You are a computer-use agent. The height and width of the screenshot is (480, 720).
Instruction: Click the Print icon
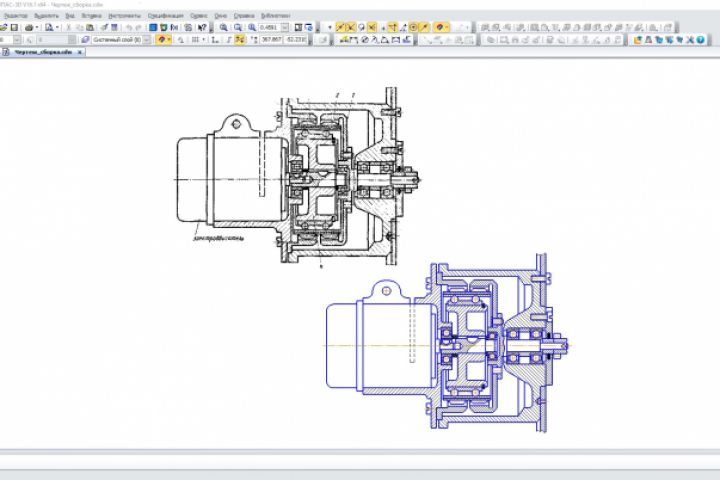coord(29,28)
